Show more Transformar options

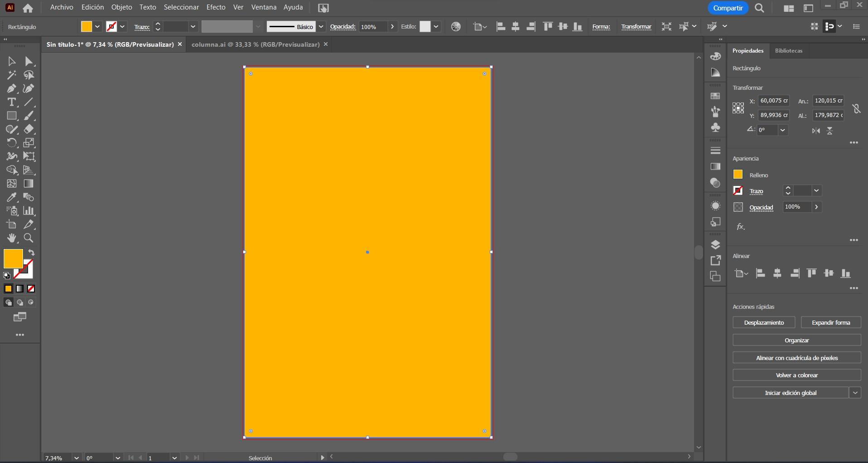pos(854,143)
